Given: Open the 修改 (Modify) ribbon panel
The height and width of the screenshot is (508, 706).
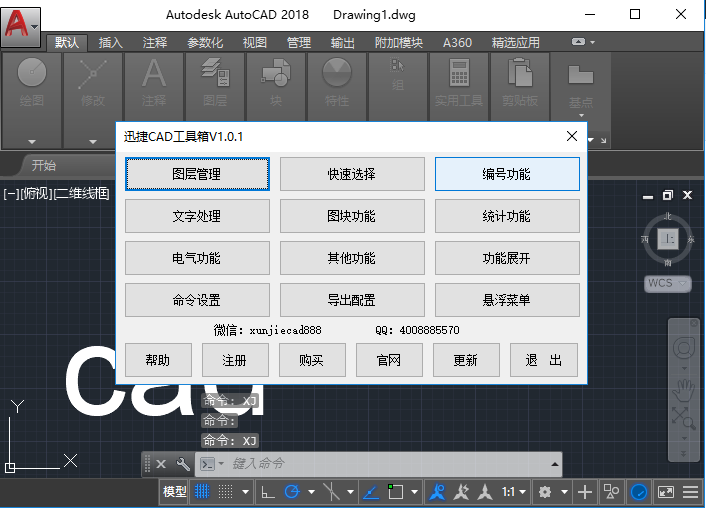Looking at the screenshot, I should coord(93,81).
